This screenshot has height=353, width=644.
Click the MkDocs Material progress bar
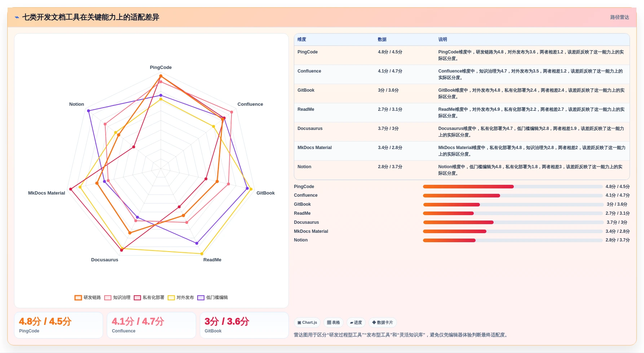click(513, 231)
